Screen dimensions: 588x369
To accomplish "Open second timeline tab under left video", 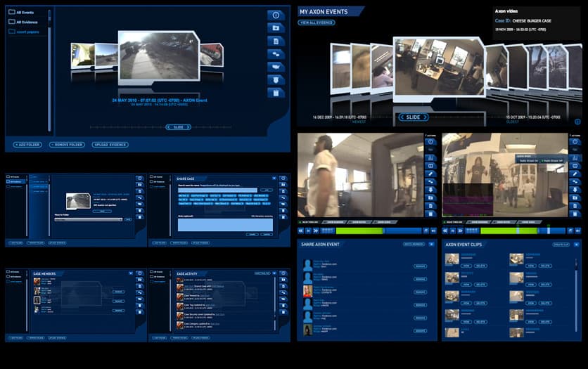I will (x=335, y=222).
